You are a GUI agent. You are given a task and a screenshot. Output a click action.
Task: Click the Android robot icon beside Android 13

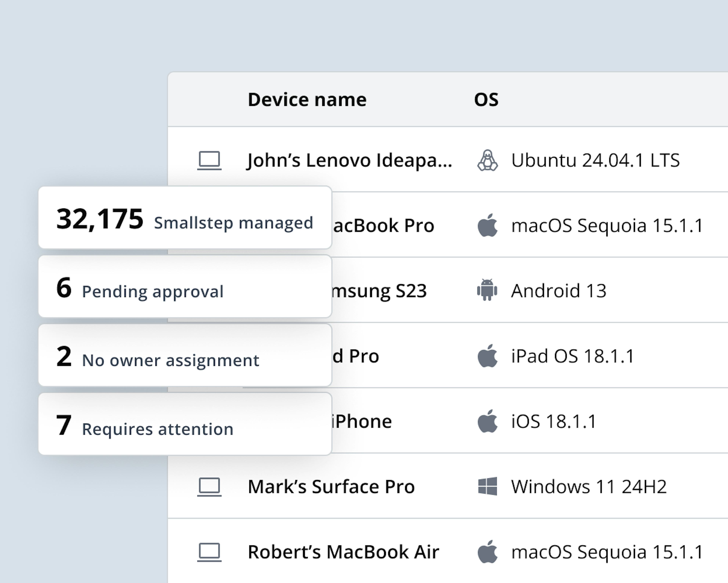pos(487,290)
